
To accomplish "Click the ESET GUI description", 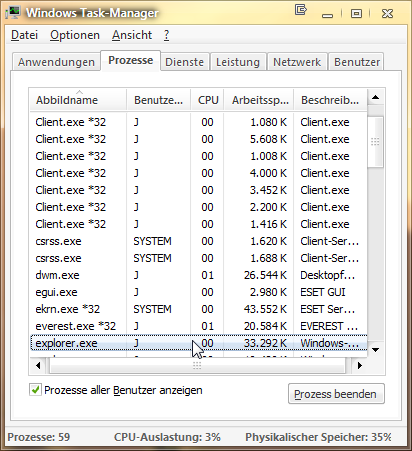I will 322,292.
